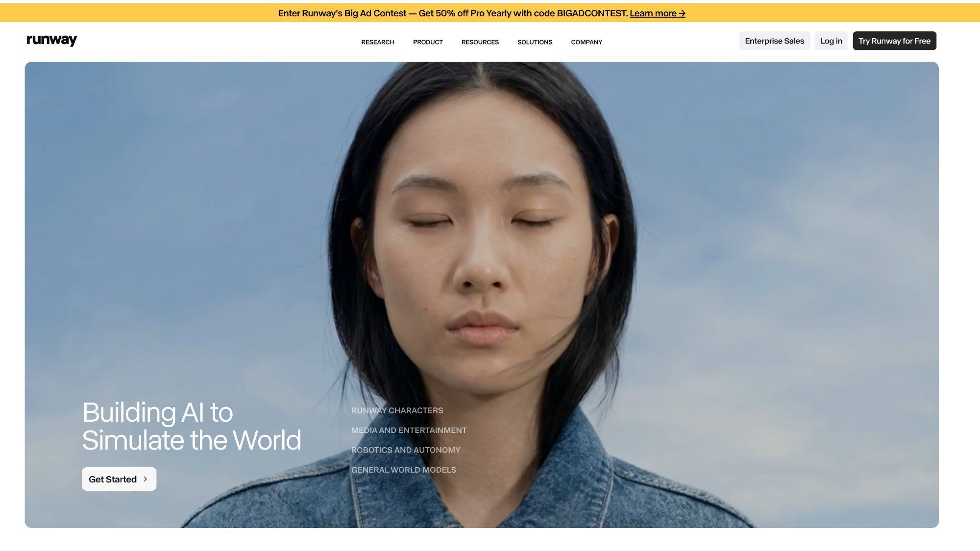Select Robotics and Autonomy in hero list
The width and height of the screenshot is (980, 551).
(406, 450)
